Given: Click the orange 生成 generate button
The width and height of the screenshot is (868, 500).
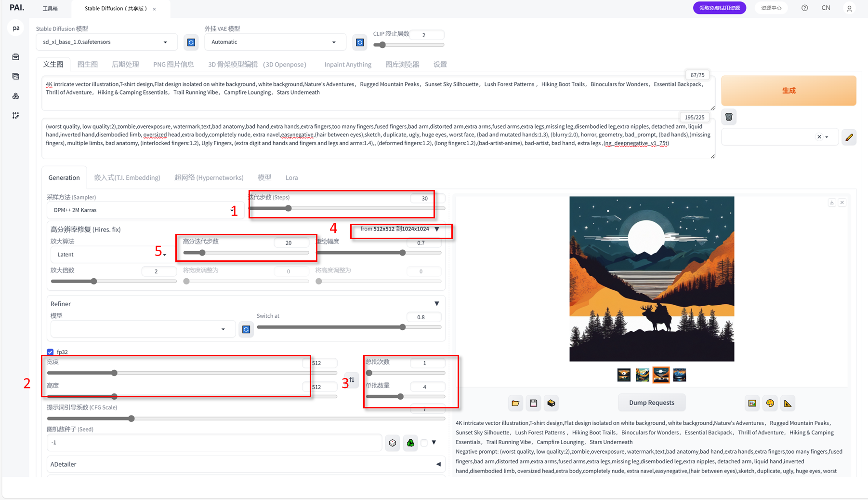Looking at the screenshot, I should coord(789,91).
